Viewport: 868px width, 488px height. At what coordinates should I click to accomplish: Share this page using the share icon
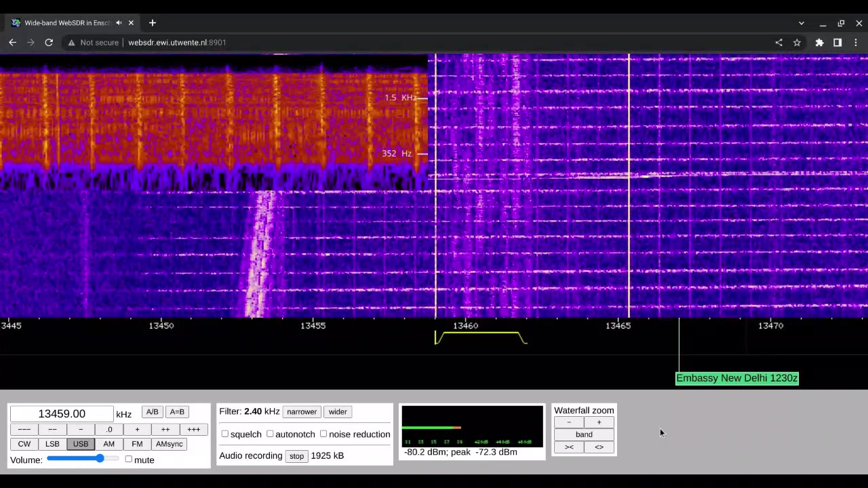pyautogui.click(x=778, y=42)
